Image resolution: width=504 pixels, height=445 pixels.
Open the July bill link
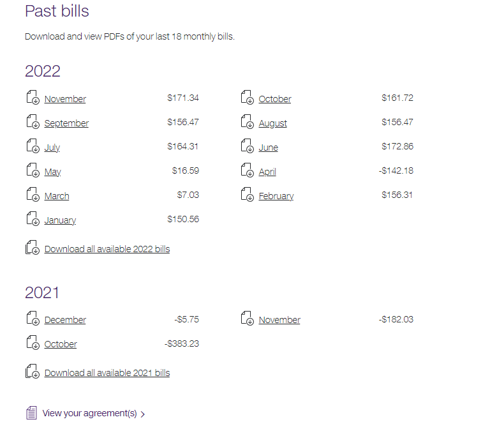tap(52, 147)
